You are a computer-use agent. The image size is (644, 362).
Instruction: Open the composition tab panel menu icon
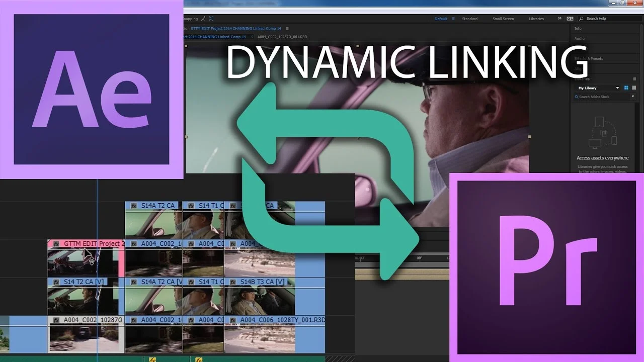(287, 29)
